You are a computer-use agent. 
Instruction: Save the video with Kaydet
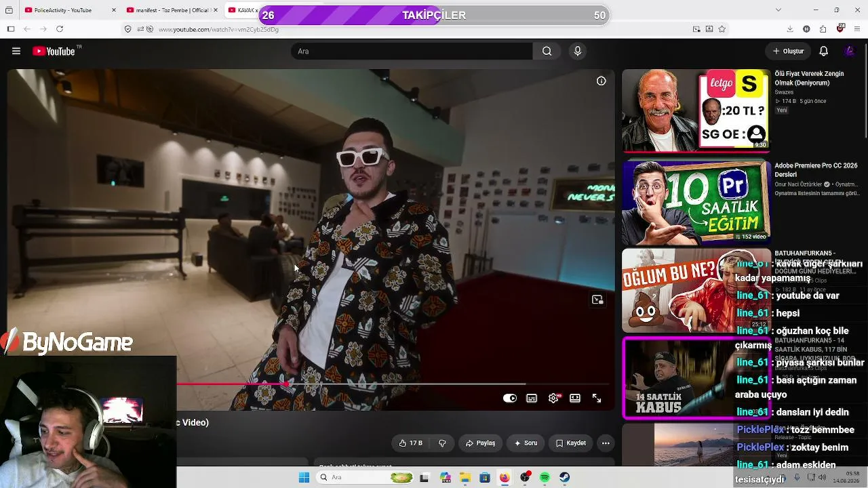point(570,443)
